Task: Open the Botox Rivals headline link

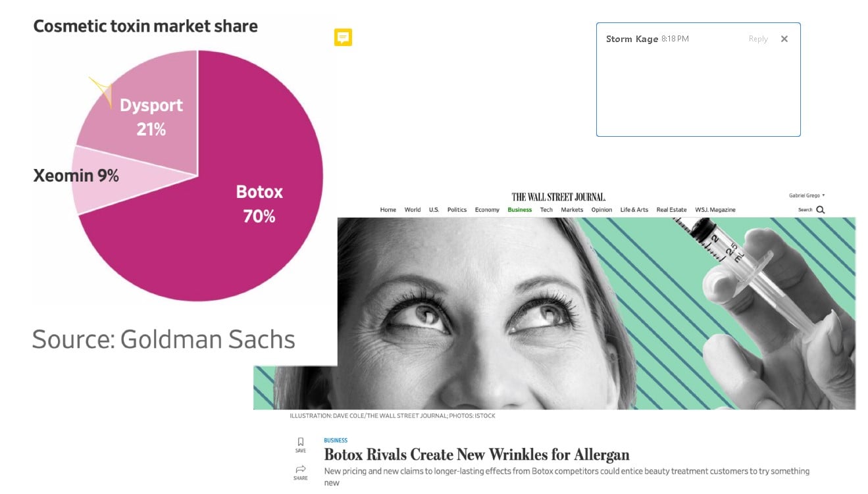Action: pos(476,455)
